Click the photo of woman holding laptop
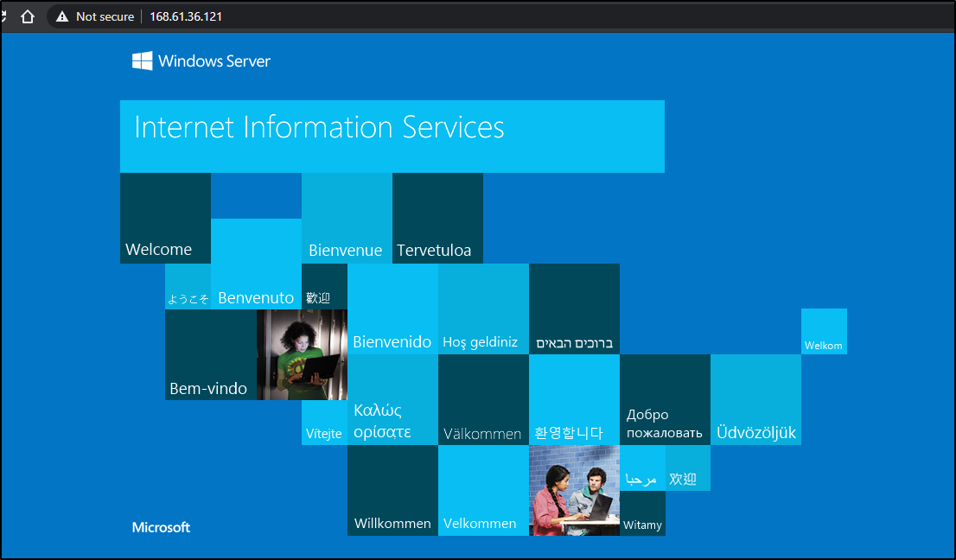 pyautogui.click(x=302, y=354)
